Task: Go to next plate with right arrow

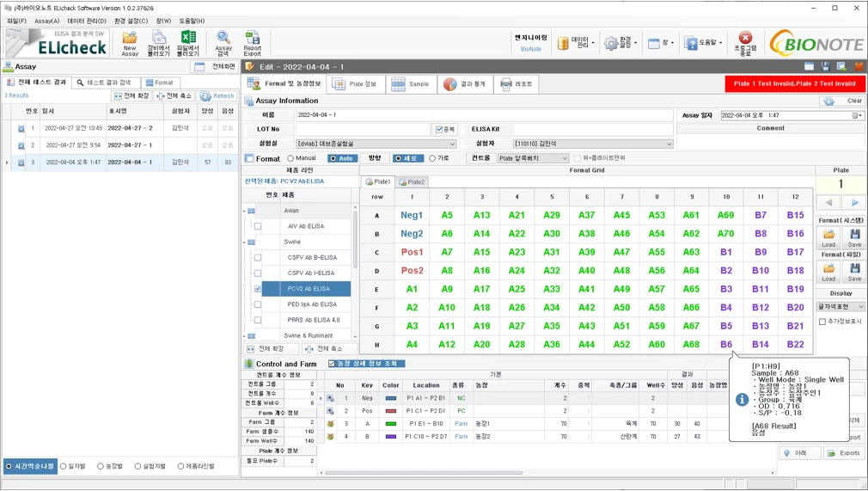Action: click(x=854, y=202)
